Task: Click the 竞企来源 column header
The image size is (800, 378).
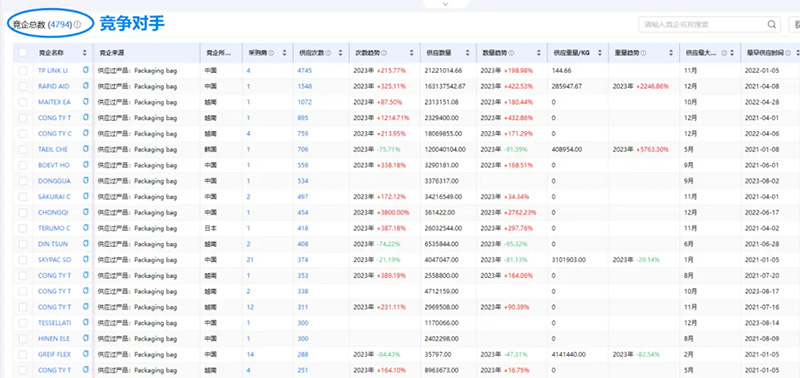Action: pos(112,53)
